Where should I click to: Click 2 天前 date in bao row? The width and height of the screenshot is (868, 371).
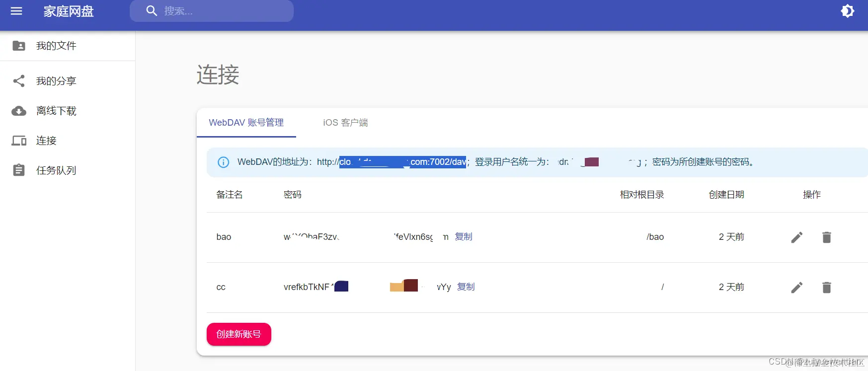[x=731, y=237]
